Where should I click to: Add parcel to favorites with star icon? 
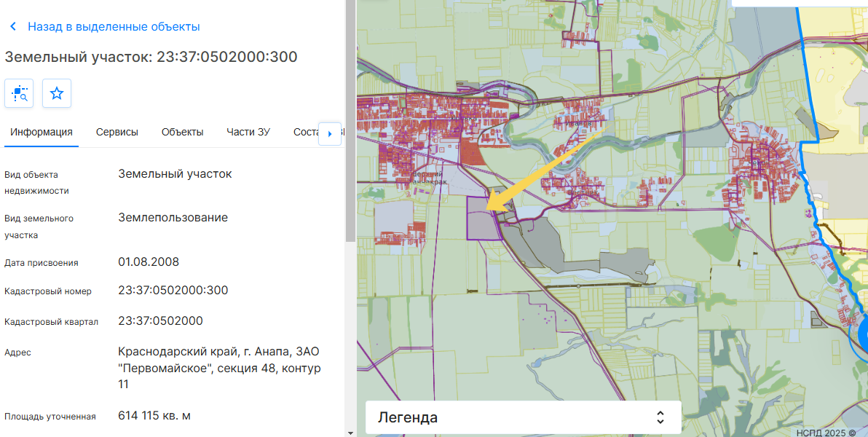coord(57,93)
